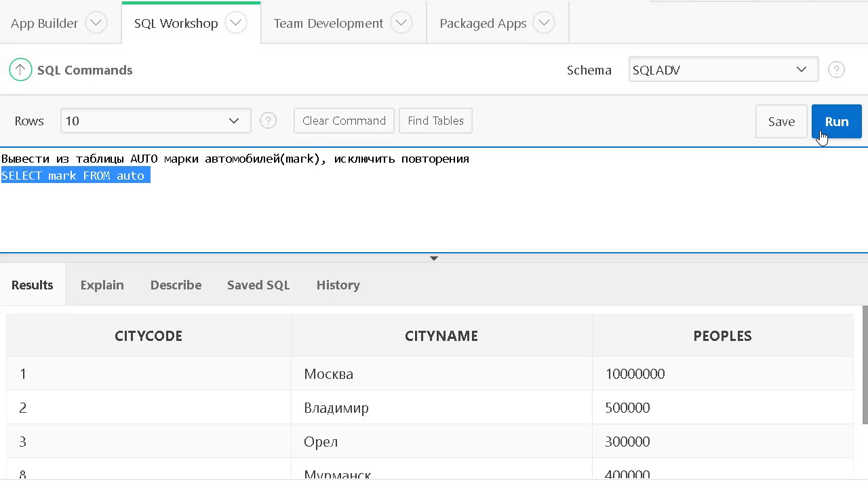Select the 500000 peoples cell
Screen dimensions: 868x488
(x=722, y=407)
